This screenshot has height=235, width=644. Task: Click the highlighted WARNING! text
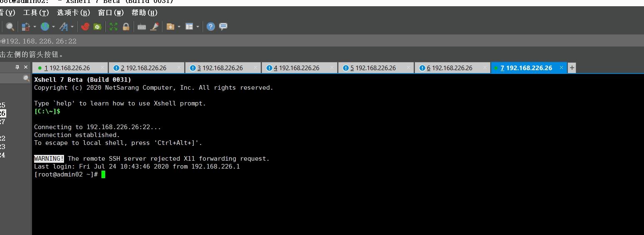(x=49, y=159)
